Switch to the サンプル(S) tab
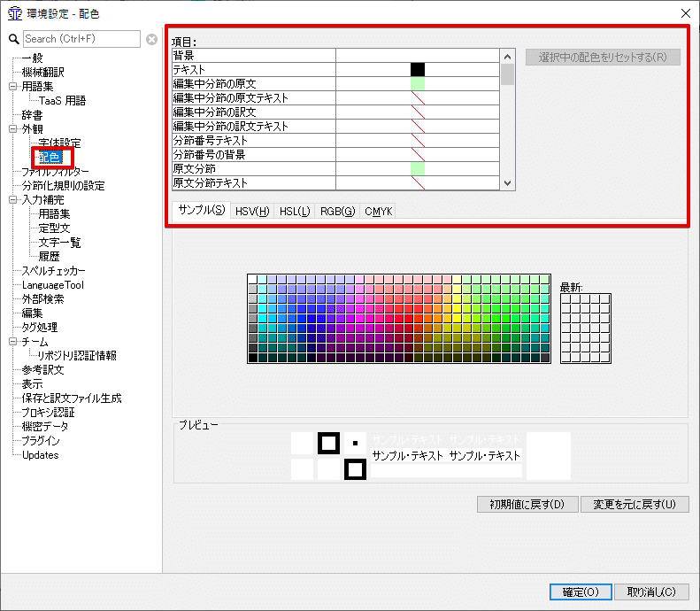 pyautogui.click(x=202, y=210)
